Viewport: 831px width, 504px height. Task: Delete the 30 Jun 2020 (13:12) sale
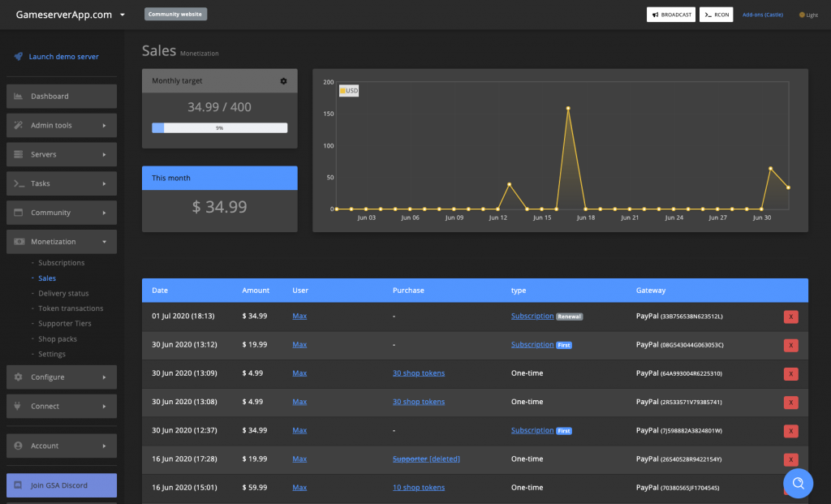tap(790, 345)
